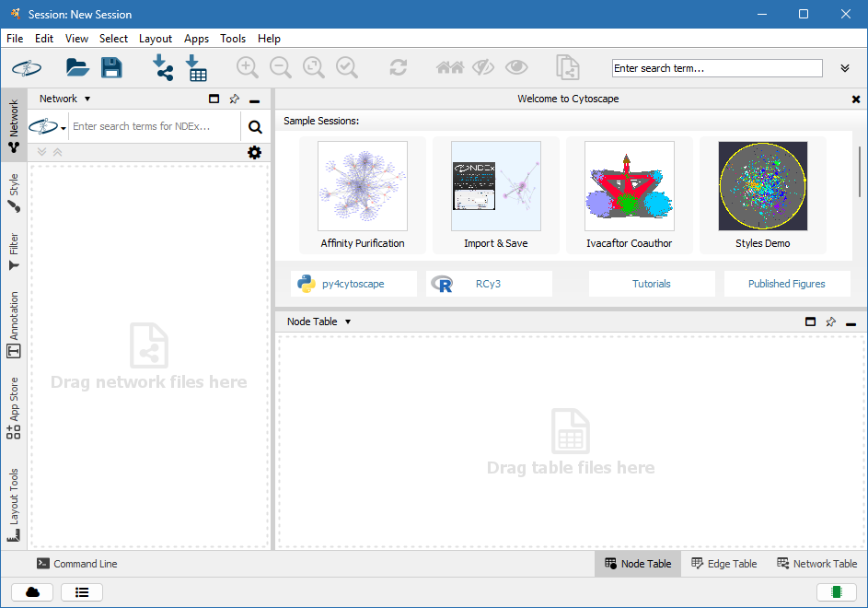This screenshot has width=868, height=608.
Task: Click the Show All eye icon
Action: click(516, 67)
